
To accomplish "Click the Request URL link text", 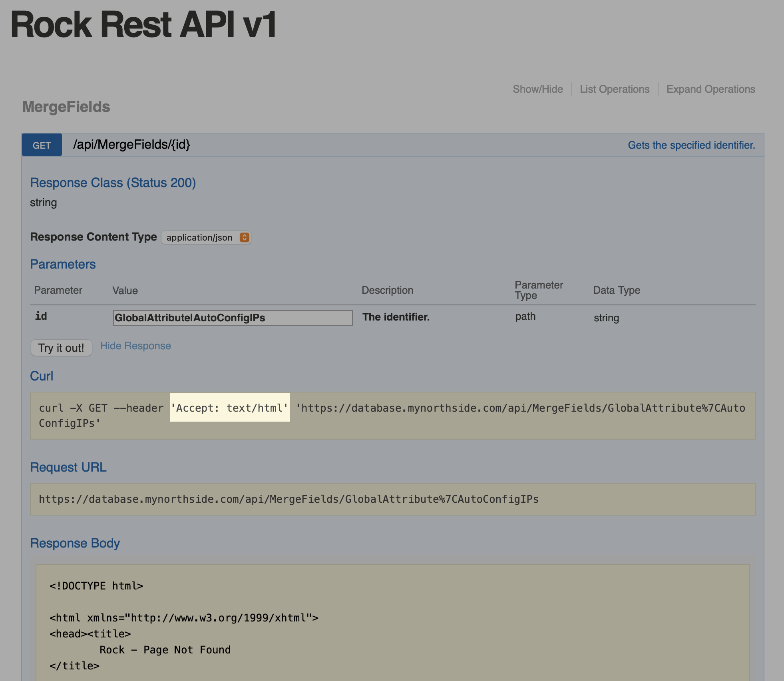I will [68, 467].
